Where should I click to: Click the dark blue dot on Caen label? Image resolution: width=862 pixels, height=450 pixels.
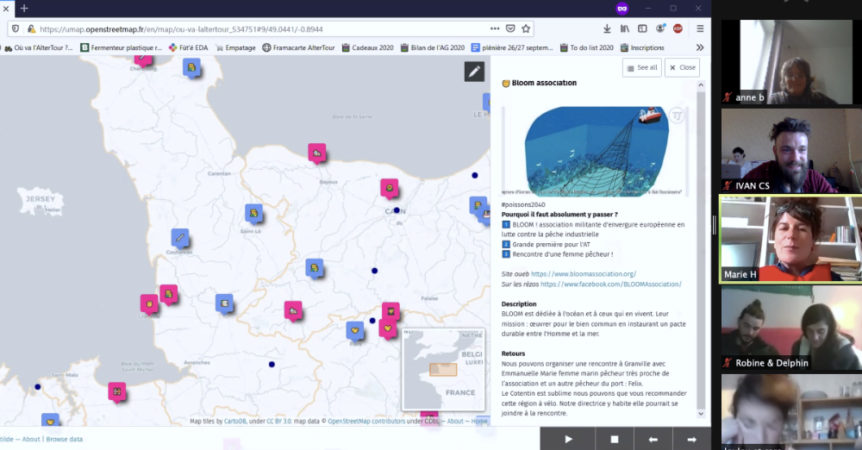coord(396,210)
